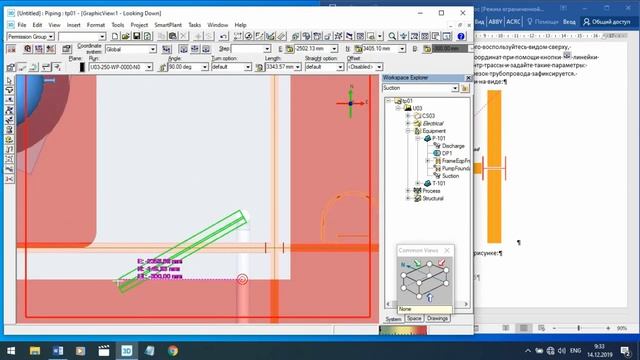
Task: Open the Edit menu
Action: coord(37,25)
